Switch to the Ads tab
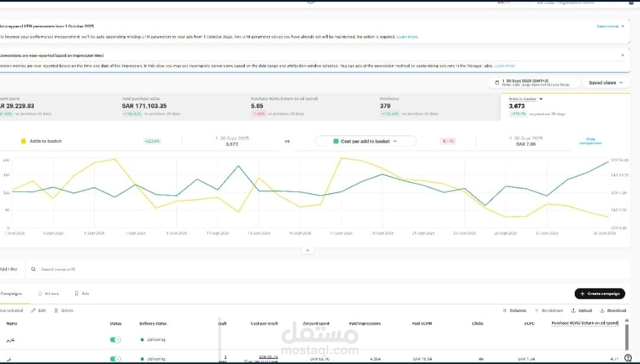 (82, 294)
